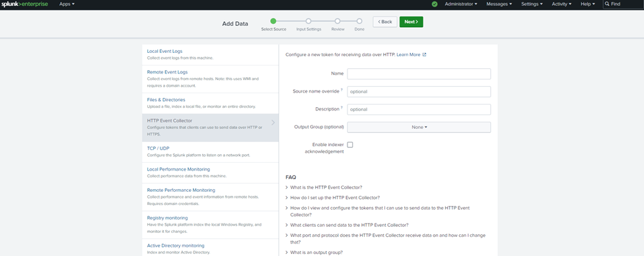644x256 pixels.
Task: Click the Find search box
Action: (x=623, y=4)
